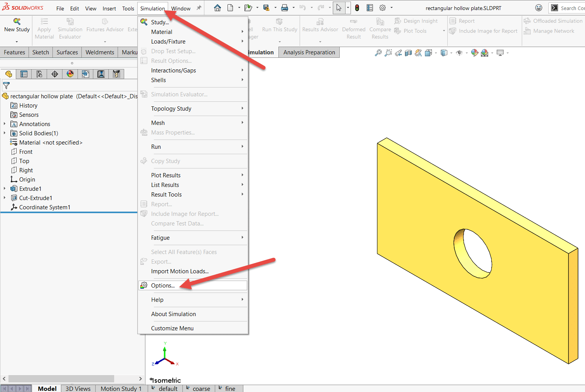
Task: Open the New Study dropdown arrow
Action: (x=17, y=42)
